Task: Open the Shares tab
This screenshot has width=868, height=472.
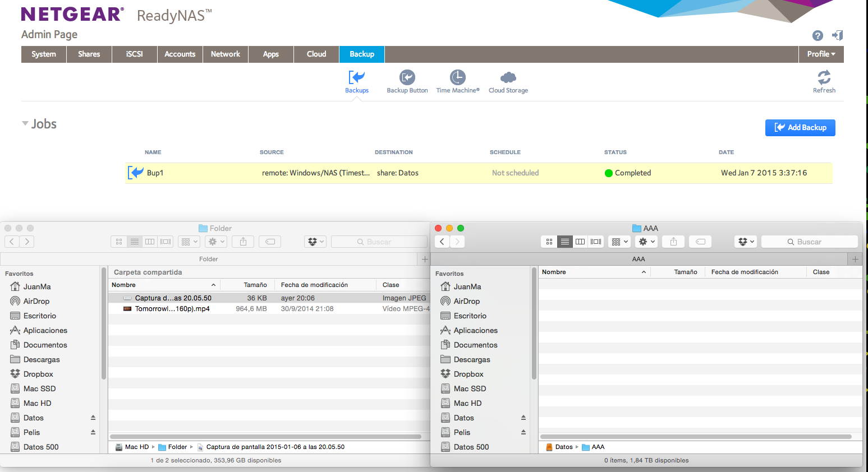Action: pyautogui.click(x=89, y=54)
